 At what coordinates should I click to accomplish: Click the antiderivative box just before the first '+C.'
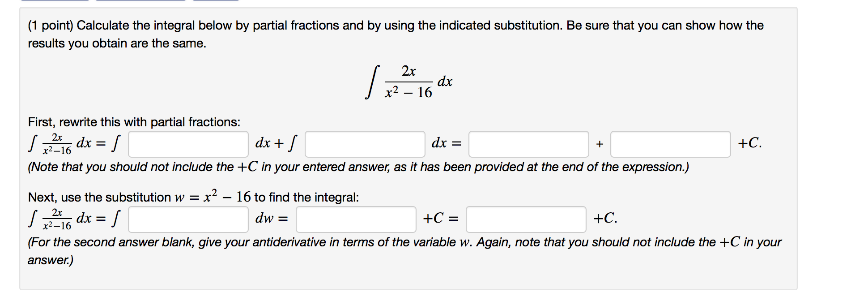click(x=671, y=144)
